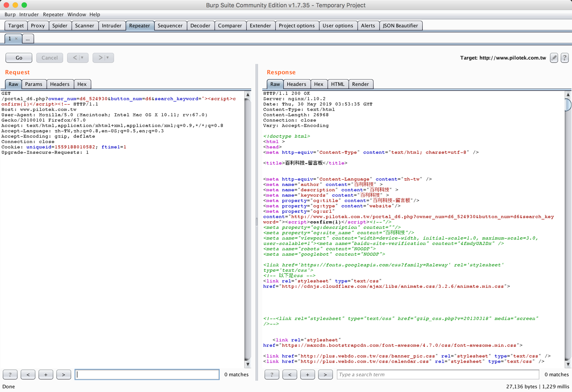
Task: Open search settings help in the Response pane
Action: 272,375
